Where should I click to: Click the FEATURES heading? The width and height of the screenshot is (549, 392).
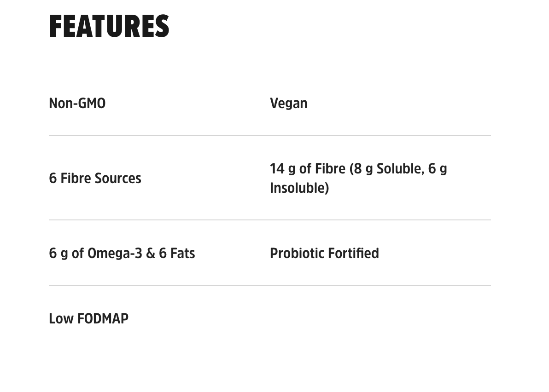(x=109, y=26)
